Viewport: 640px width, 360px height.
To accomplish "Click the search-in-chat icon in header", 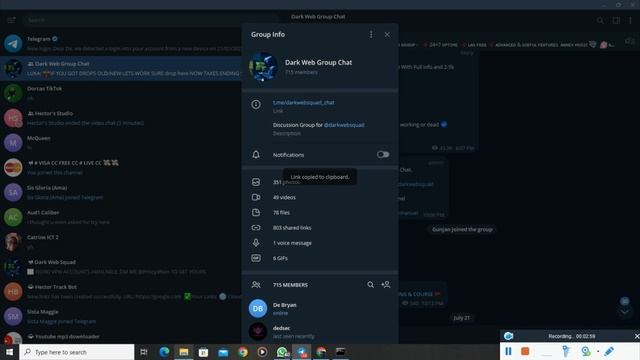I will 600,20.
